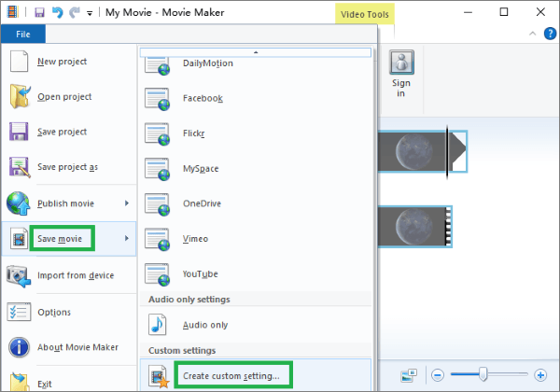Viewport: 560px width, 392px height.
Task: Click the Import from device camera icon
Action: [19, 276]
